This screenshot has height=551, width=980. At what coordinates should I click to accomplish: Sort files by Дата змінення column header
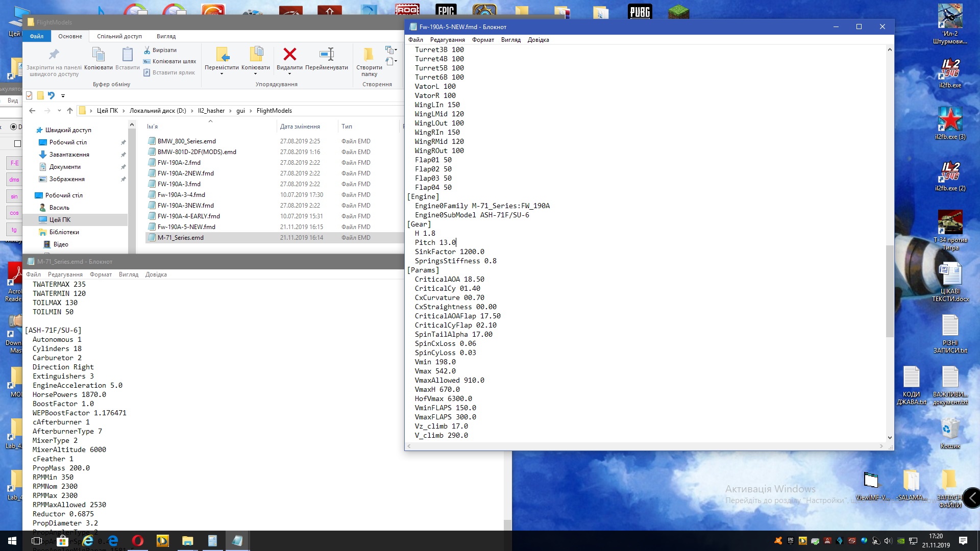pos(300,127)
